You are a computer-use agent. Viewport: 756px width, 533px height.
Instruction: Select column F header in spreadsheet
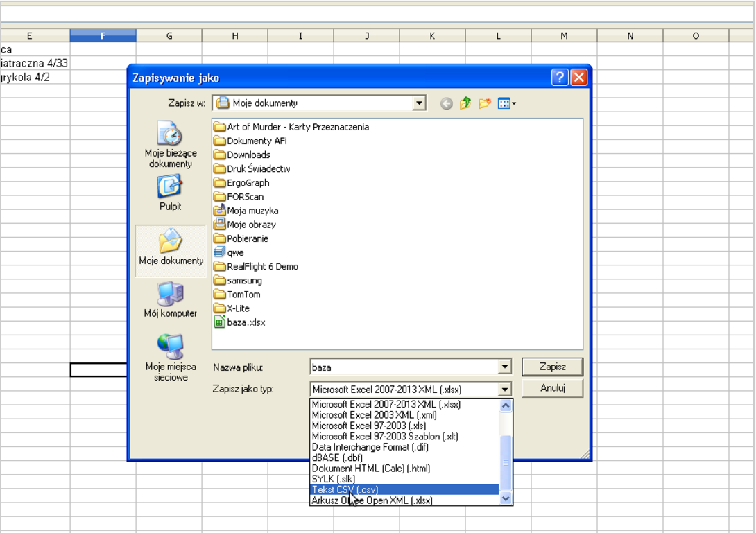coord(103,35)
